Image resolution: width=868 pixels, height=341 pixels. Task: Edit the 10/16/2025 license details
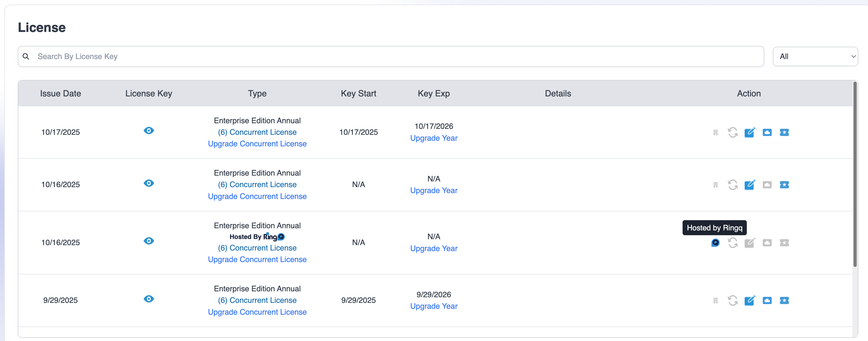pyautogui.click(x=750, y=184)
